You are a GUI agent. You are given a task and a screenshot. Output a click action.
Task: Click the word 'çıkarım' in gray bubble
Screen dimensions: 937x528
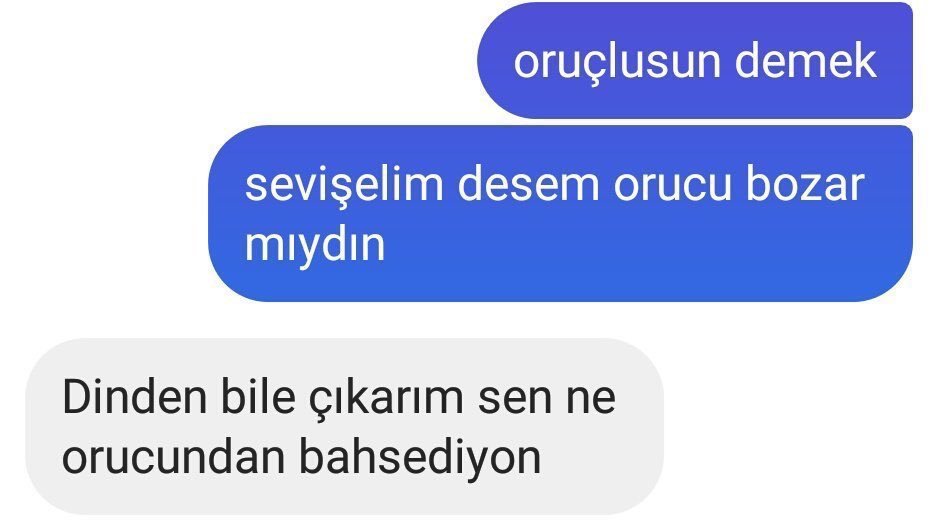tap(386, 399)
